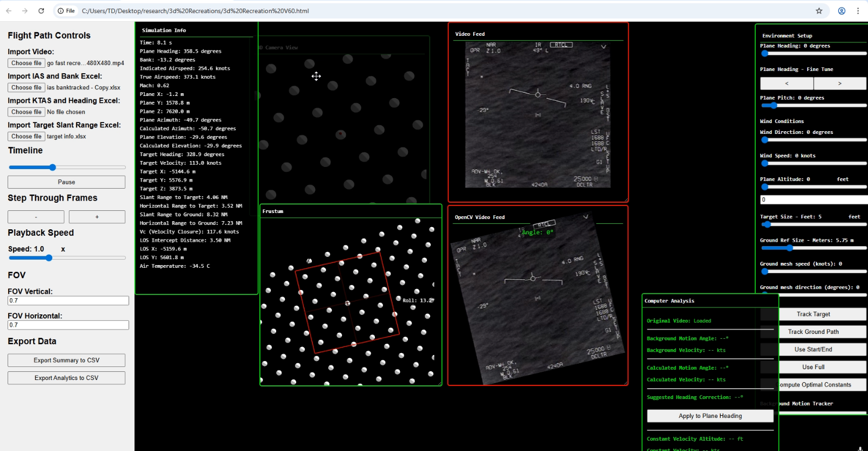Click the plane altitude number field
Screen dimensions: 868x451
(x=814, y=199)
